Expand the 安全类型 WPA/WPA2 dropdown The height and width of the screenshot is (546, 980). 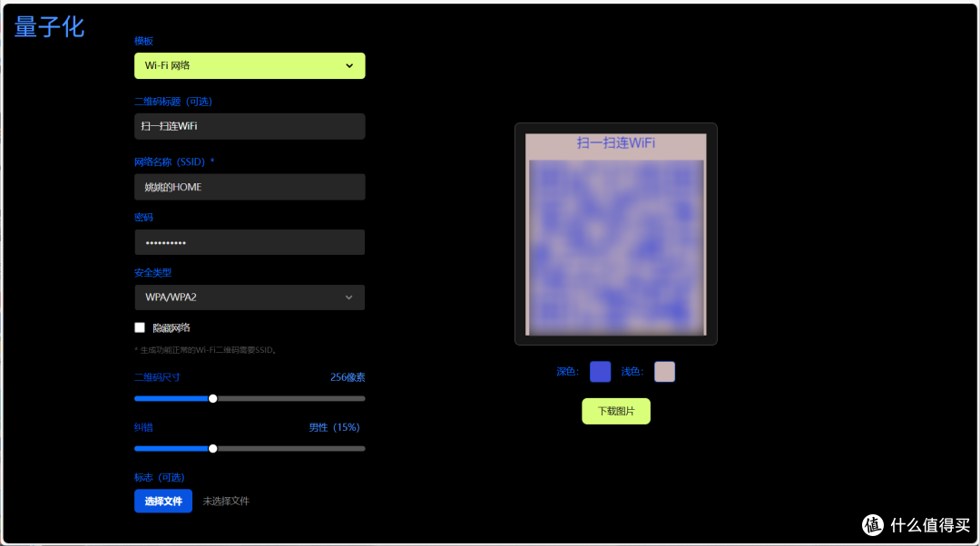click(x=250, y=297)
